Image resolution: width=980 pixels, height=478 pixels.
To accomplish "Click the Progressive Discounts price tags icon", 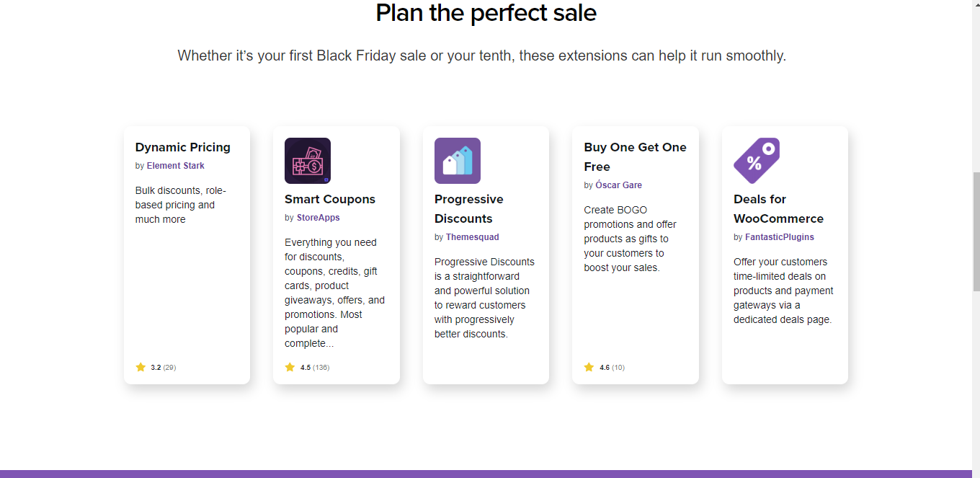I will [457, 161].
